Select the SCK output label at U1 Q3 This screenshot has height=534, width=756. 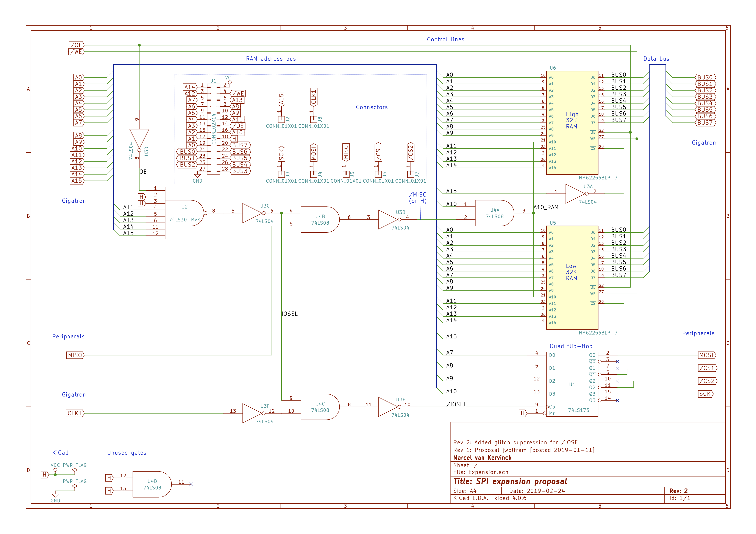[706, 394]
